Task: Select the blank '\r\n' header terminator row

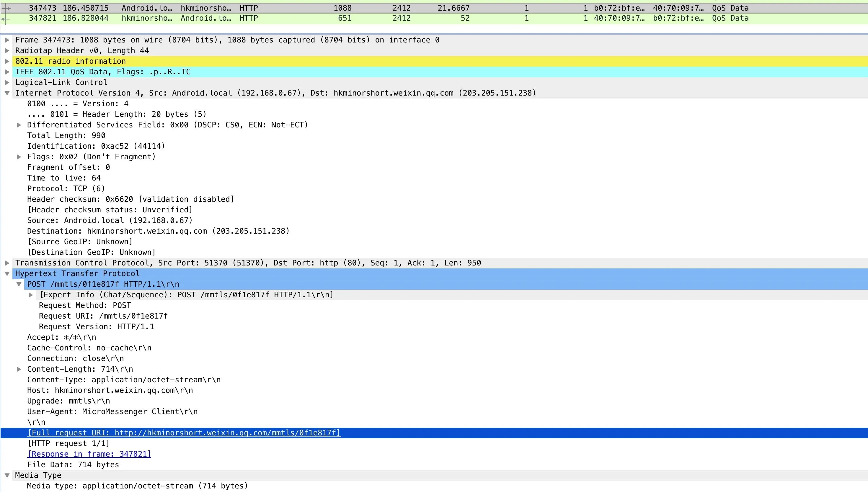Action: (36, 422)
